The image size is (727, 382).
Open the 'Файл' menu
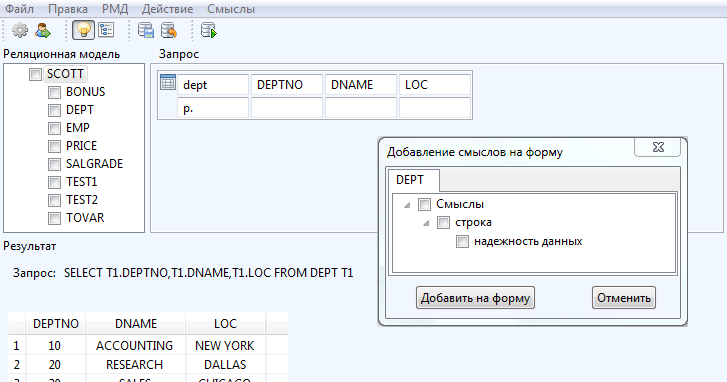tap(19, 9)
